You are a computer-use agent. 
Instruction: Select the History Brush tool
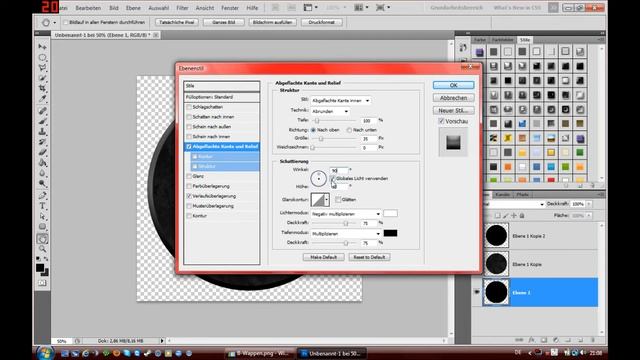pos(42,142)
